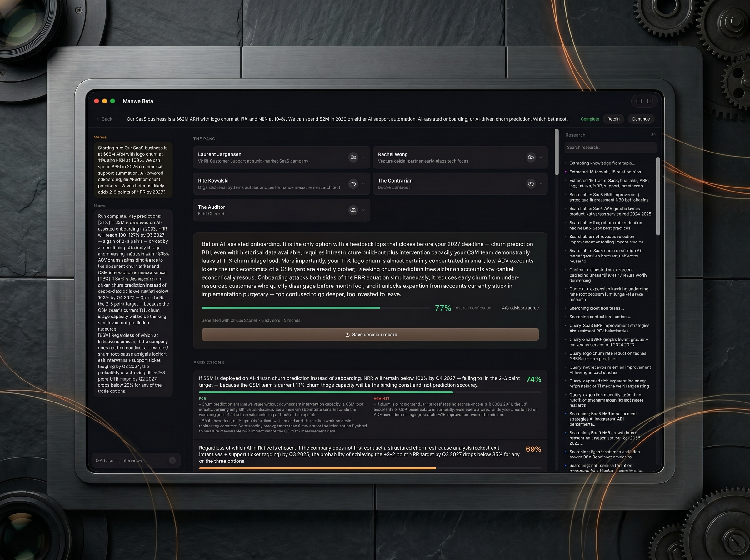Open Rachel Wong's advisor chat icon
Viewport: 750px width, 560px height.
531,157
